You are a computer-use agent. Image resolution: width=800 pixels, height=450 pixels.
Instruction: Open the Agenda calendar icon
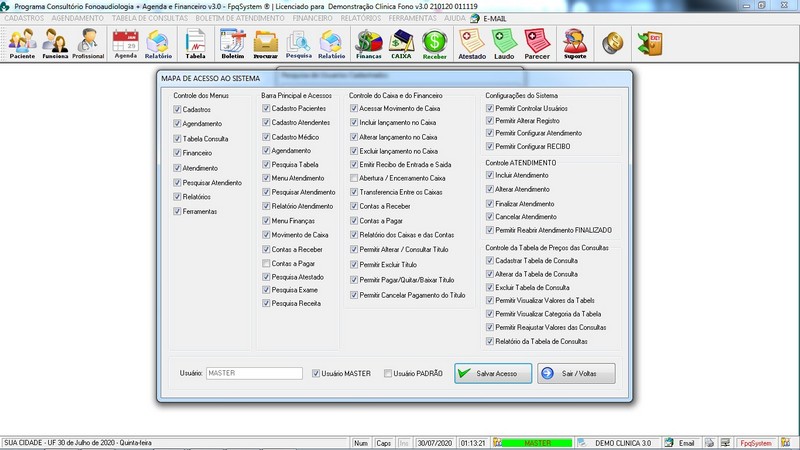126,44
